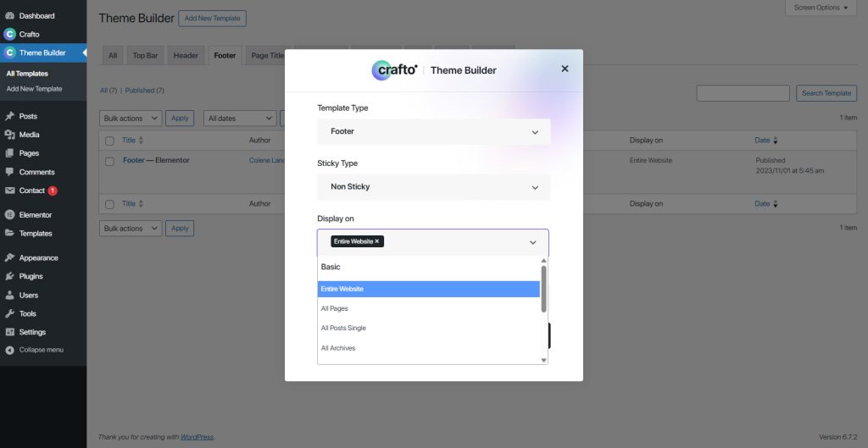Image resolution: width=868 pixels, height=448 pixels.
Task: Click the list scroll-up arrow
Action: click(543, 261)
